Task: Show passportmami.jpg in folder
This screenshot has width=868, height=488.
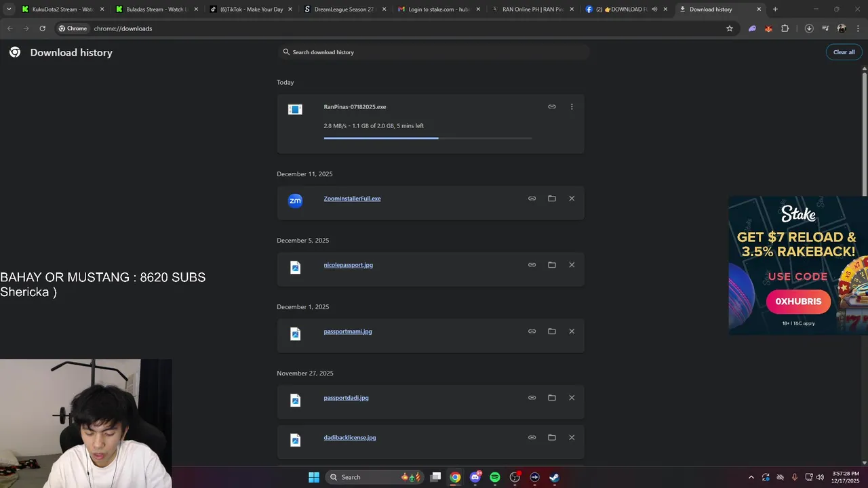Action: (552, 331)
